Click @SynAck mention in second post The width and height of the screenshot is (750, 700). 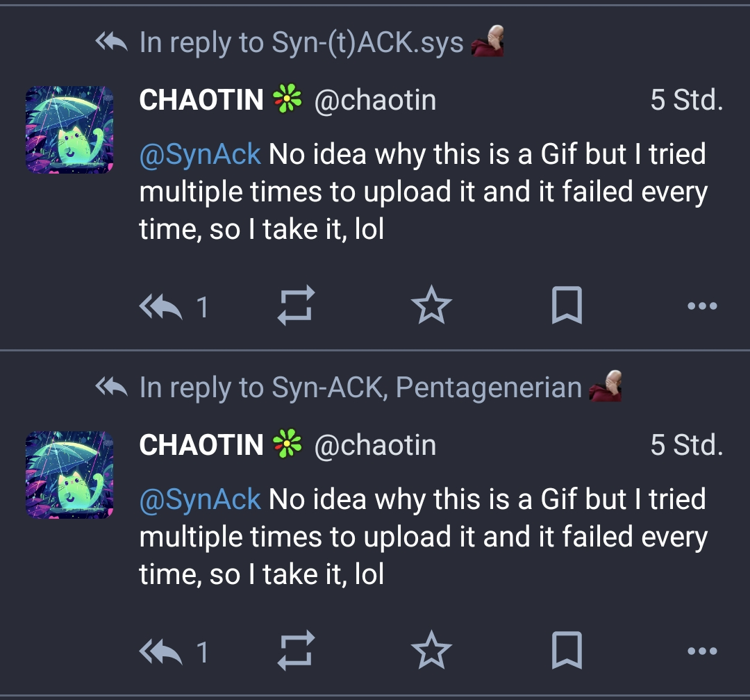click(200, 499)
